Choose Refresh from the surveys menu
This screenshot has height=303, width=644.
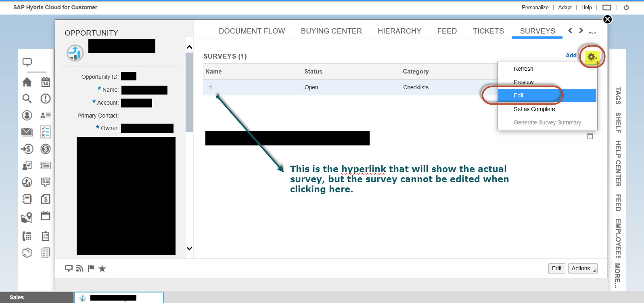click(547, 69)
